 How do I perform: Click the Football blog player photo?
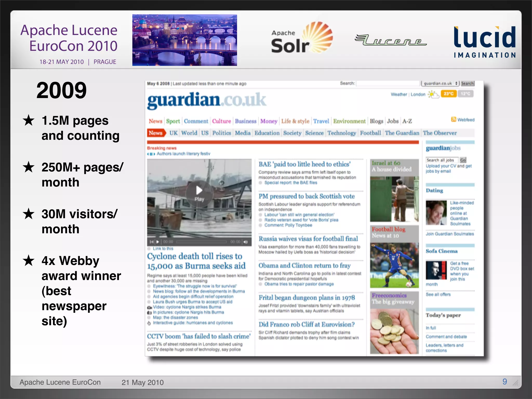[x=394, y=265]
